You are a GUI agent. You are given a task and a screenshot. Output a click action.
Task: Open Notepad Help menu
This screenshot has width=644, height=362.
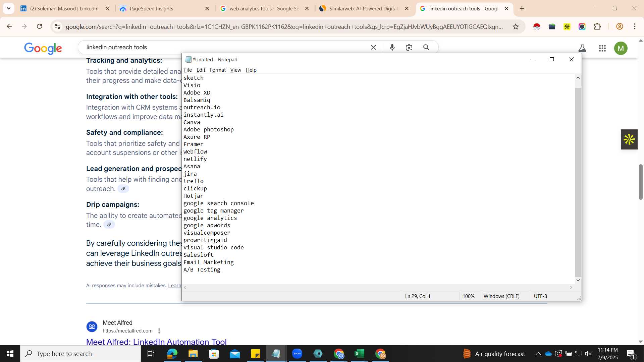click(x=251, y=70)
